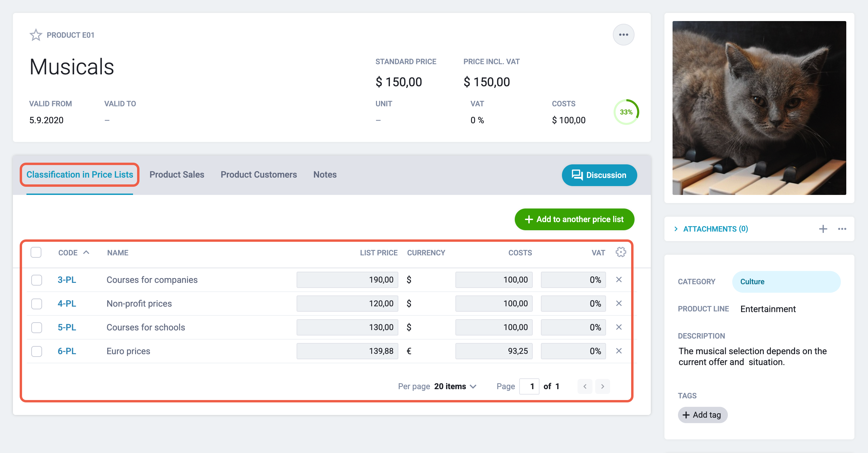868x453 pixels.
Task: Expand the Attachments (0) section
Action: 711,229
